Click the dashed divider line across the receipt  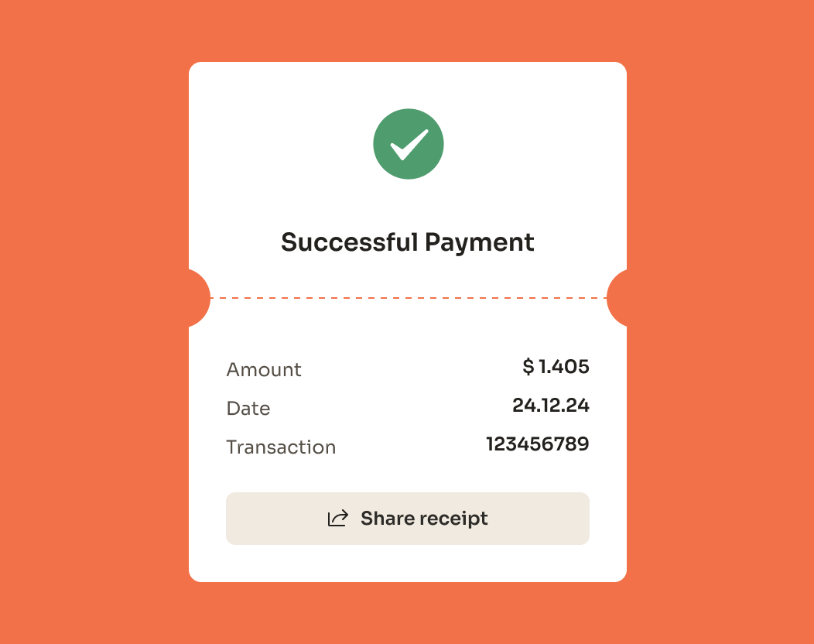coord(408,298)
